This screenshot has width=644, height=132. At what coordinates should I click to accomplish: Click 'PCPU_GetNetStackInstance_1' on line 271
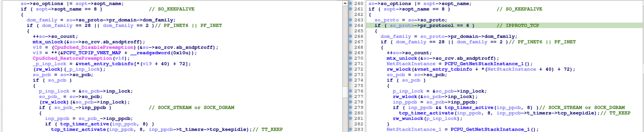pyautogui.click(x=484, y=64)
